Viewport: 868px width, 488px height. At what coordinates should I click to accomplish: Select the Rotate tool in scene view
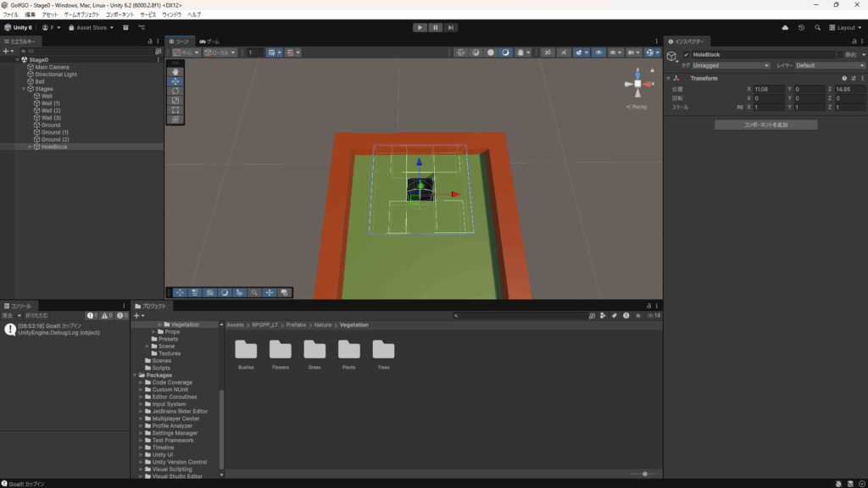click(x=175, y=91)
